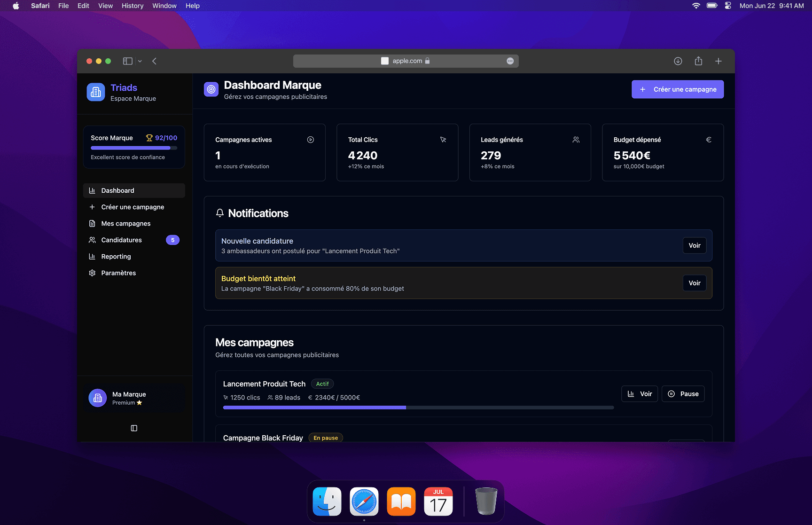Click the Triads brand logo icon

[95, 92]
